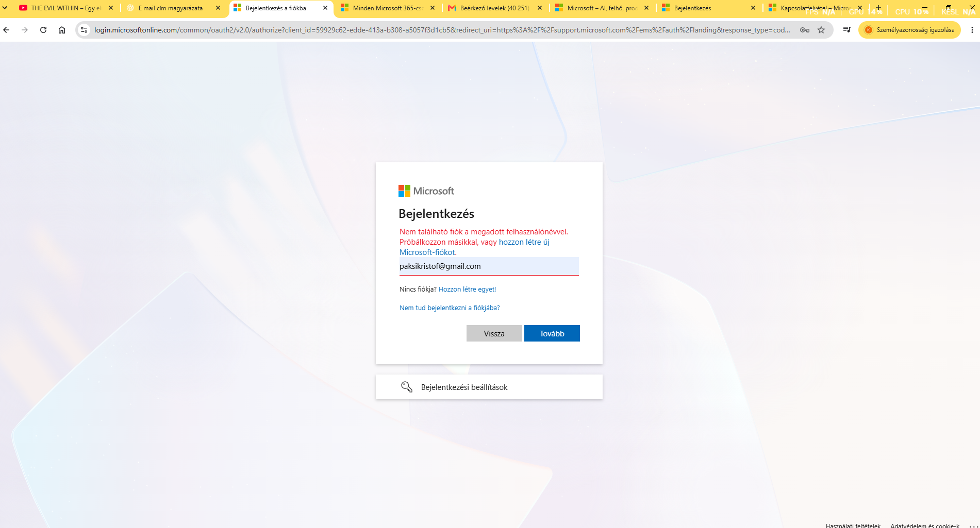Close the Microsoft – AI, felhő tab
This screenshot has height=528, width=980.
(646, 8)
